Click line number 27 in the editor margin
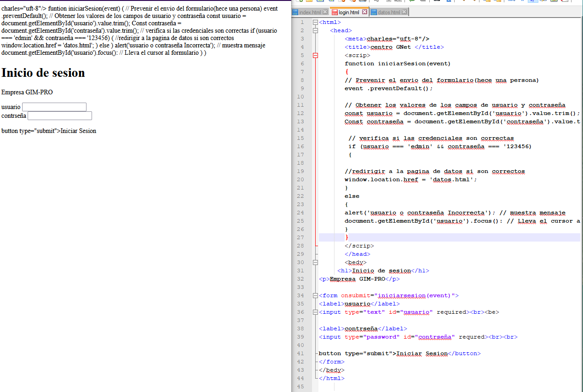Image resolution: width=583 pixels, height=392 pixels. coord(300,237)
